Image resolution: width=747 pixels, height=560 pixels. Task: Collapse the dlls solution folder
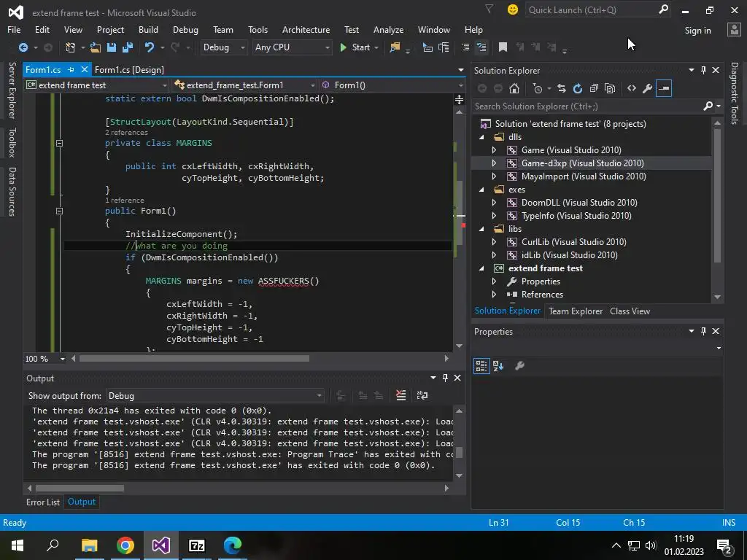(x=481, y=137)
